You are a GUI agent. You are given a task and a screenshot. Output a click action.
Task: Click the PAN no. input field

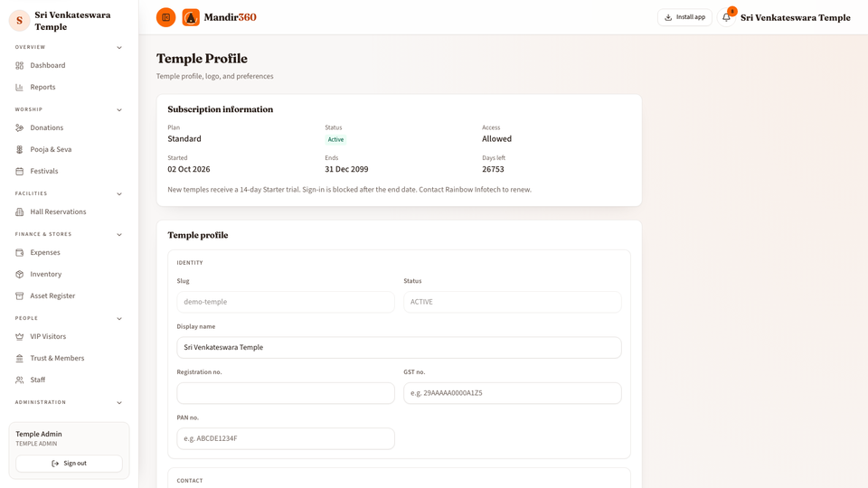[x=286, y=438]
